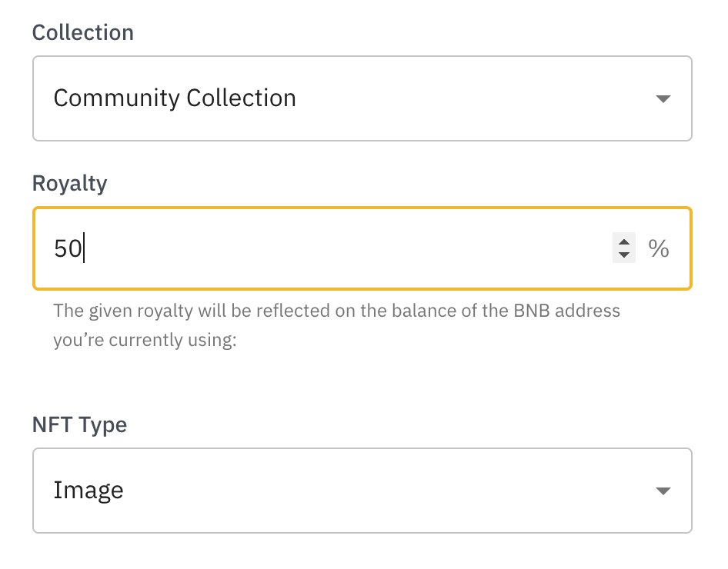Place cursor after the 50 royalty value

(x=84, y=248)
